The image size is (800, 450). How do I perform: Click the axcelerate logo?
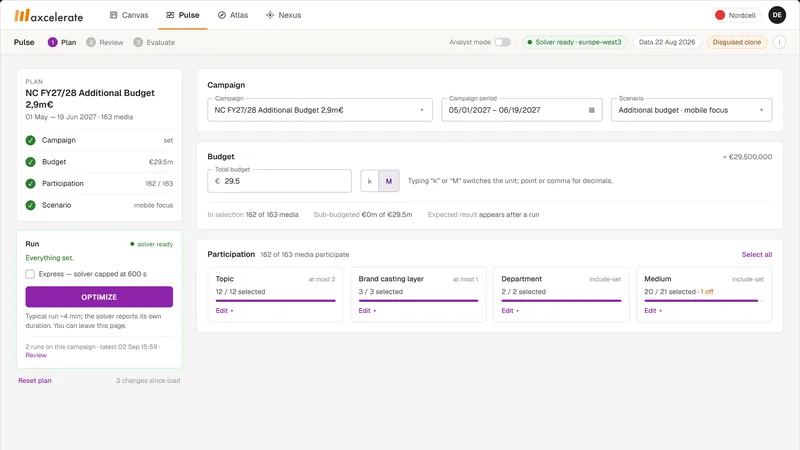(x=48, y=16)
